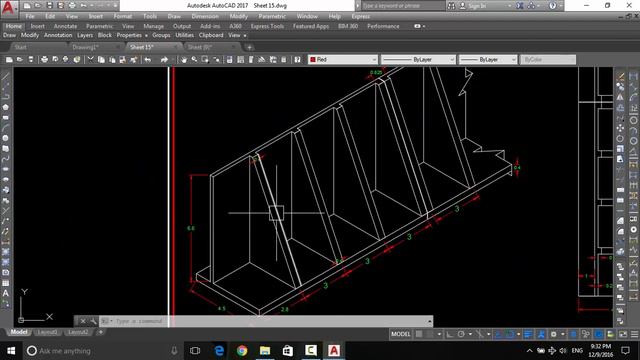The height and width of the screenshot is (360, 640).
Task: Toggle Polar Tracking in status bar
Action: click(461, 334)
